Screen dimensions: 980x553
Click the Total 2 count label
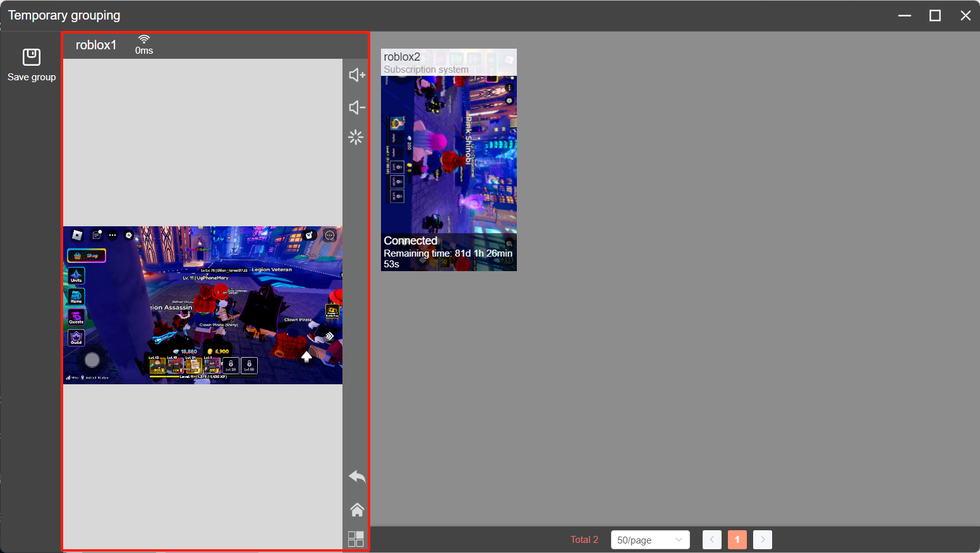click(584, 540)
